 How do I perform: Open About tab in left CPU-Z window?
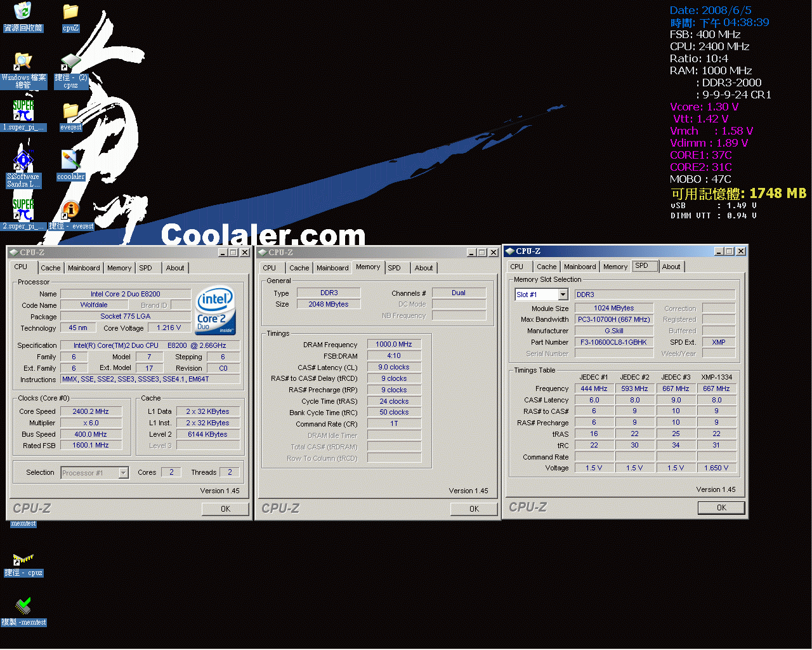coord(175,268)
